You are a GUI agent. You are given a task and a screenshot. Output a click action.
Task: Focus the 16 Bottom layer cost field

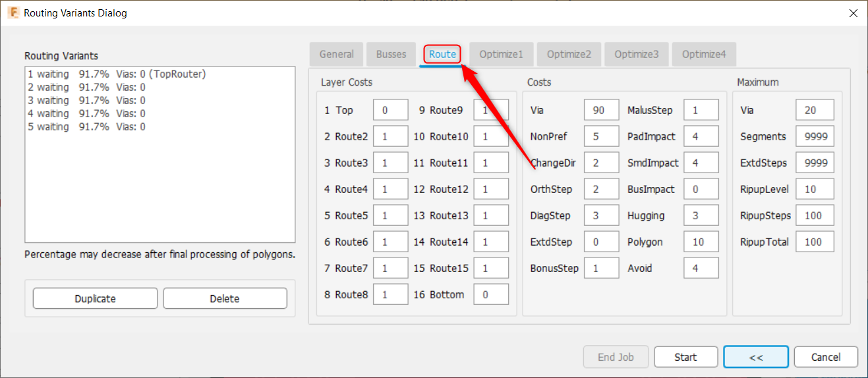(x=490, y=295)
